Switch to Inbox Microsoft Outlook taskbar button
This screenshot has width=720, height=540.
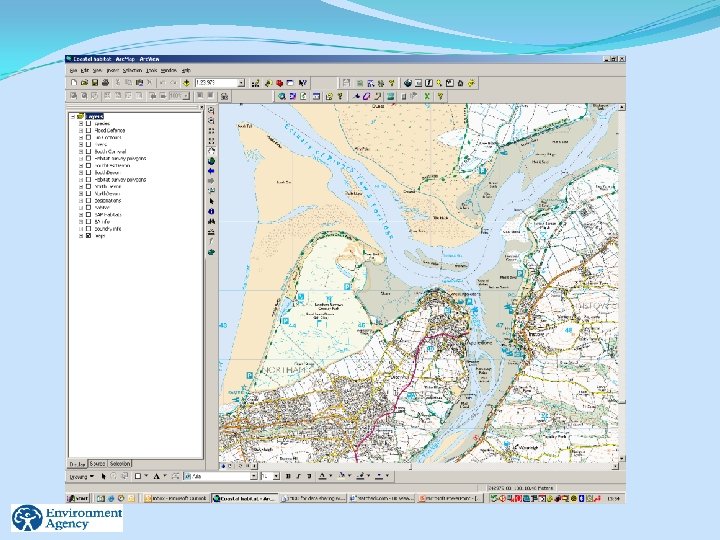(x=176, y=498)
